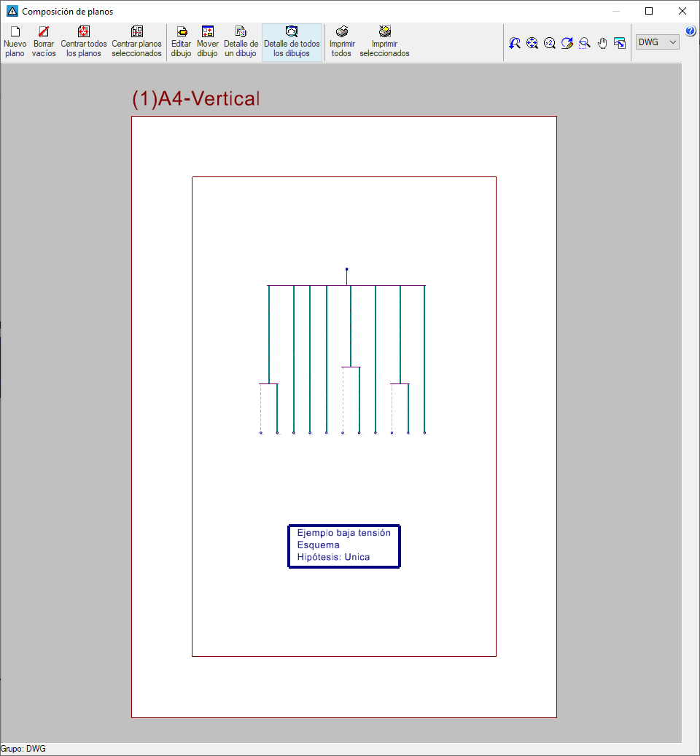Select Centrar todos los planos

[x=84, y=42]
